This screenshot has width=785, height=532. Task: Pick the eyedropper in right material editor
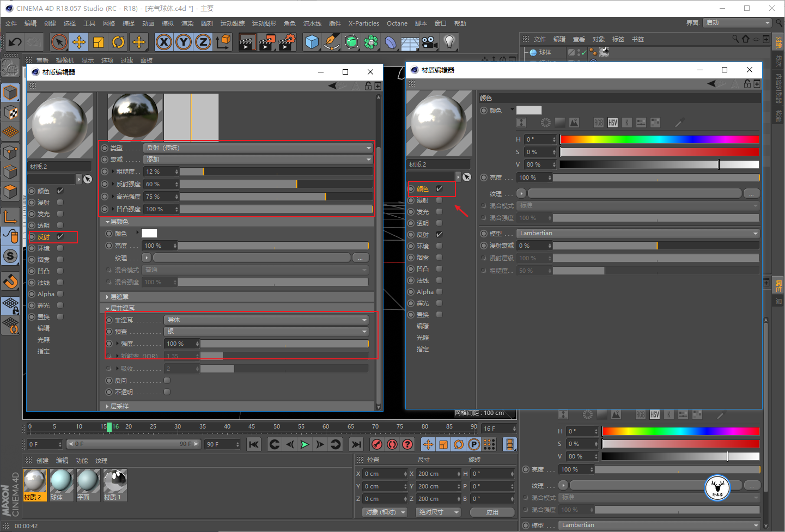click(x=679, y=123)
